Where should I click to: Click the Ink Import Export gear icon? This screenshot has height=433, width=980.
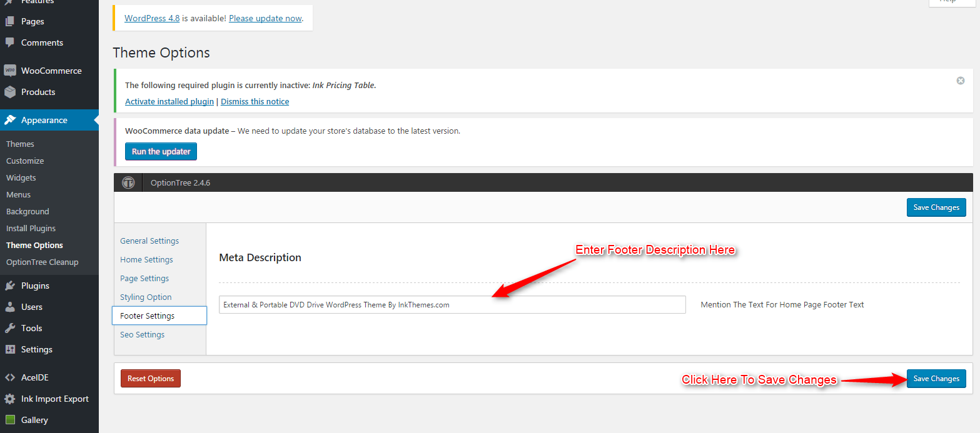(x=9, y=399)
